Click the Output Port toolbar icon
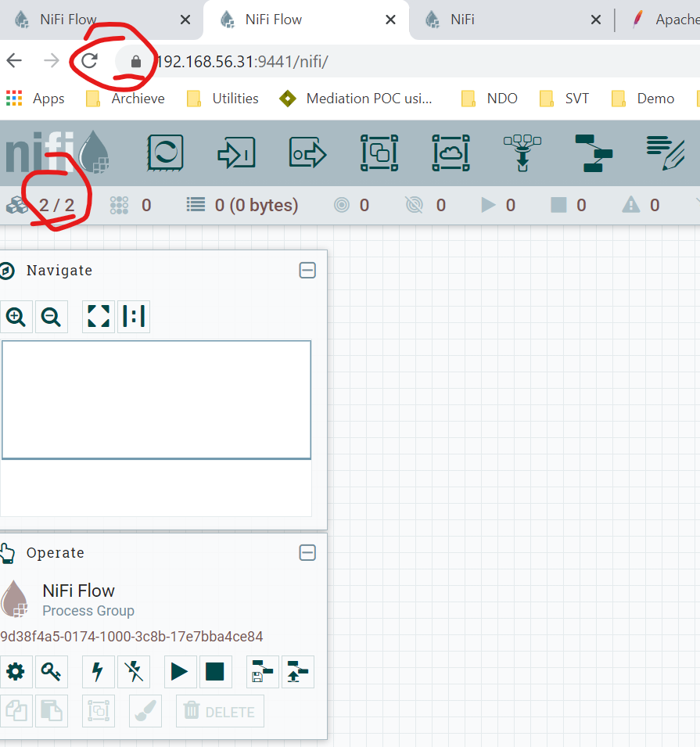The height and width of the screenshot is (747, 700). [x=307, y=153]
